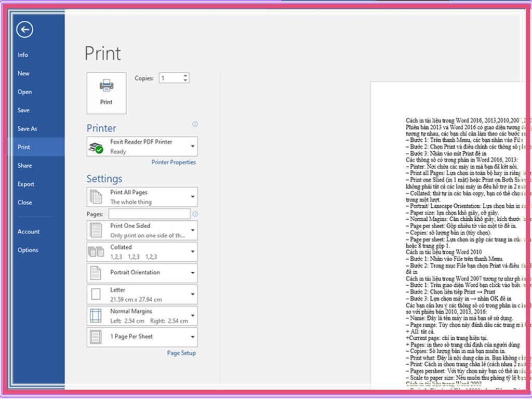
Task: Select Save As in the sidebar
Action: point(28,129)
